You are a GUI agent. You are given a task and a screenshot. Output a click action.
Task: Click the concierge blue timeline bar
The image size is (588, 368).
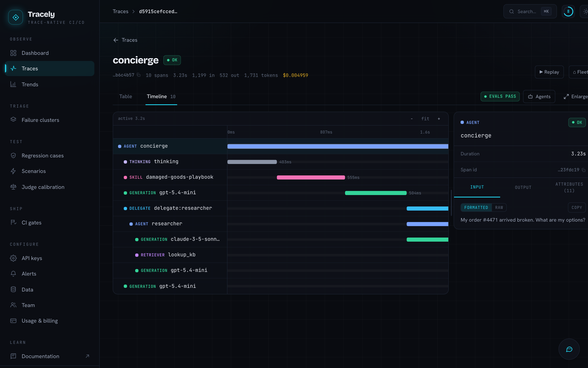(338, 146)
